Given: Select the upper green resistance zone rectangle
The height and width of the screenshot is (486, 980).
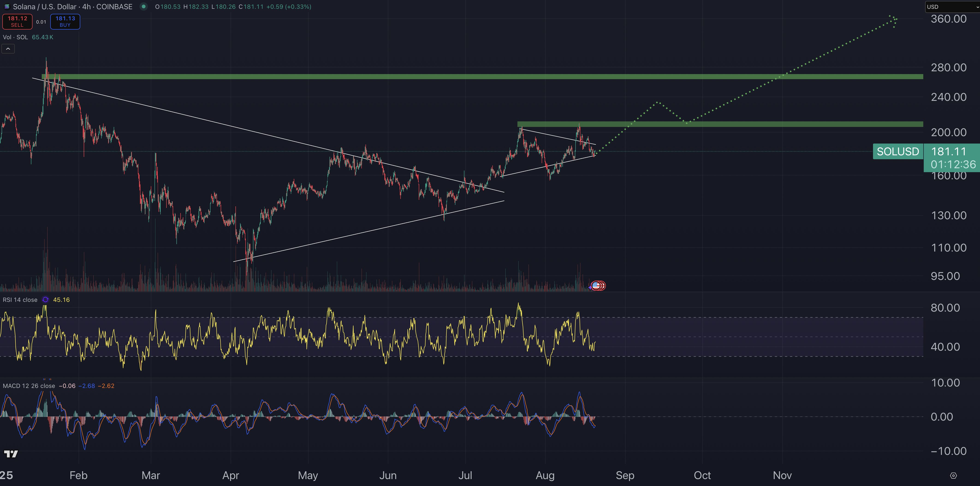Looking at the screenshot, I should pos(482,77).
